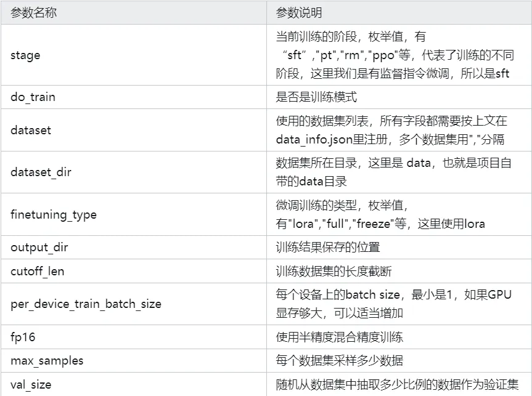Select the 'dataset_dir' parameter cell
This screenshot has height=396, width=532.
134,172
